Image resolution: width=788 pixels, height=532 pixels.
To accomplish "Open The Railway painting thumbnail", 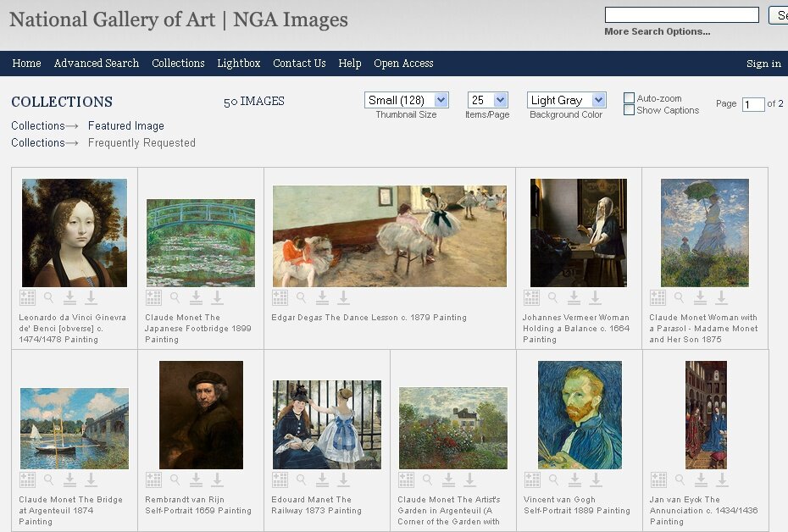I will tap(327, 424).
